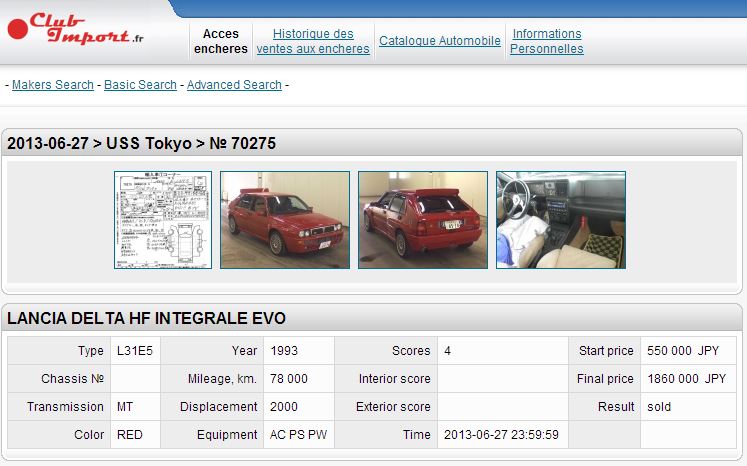The height and width of the screenshot is (466, 747).
Task: Follow the Makers Search link
Action: (x=53, y=85)
